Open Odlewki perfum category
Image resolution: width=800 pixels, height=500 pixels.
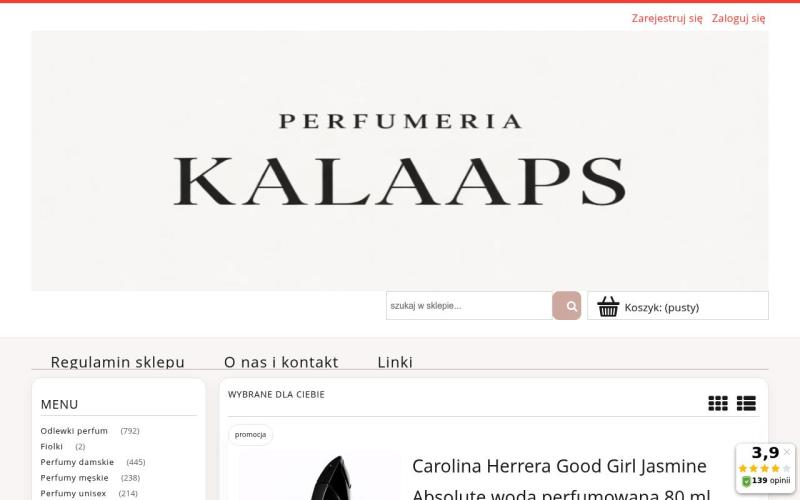(74, 431)
